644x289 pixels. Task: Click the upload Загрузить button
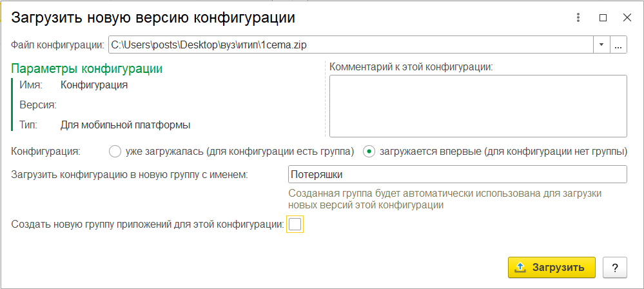tap(552, 268)
